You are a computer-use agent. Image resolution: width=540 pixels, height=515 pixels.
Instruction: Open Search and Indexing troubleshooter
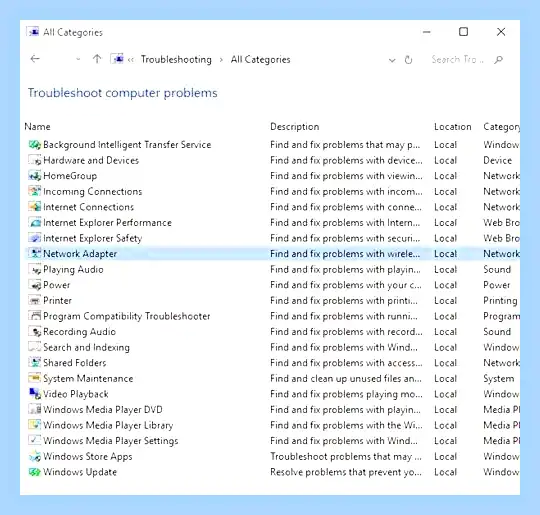coord(86,347)
